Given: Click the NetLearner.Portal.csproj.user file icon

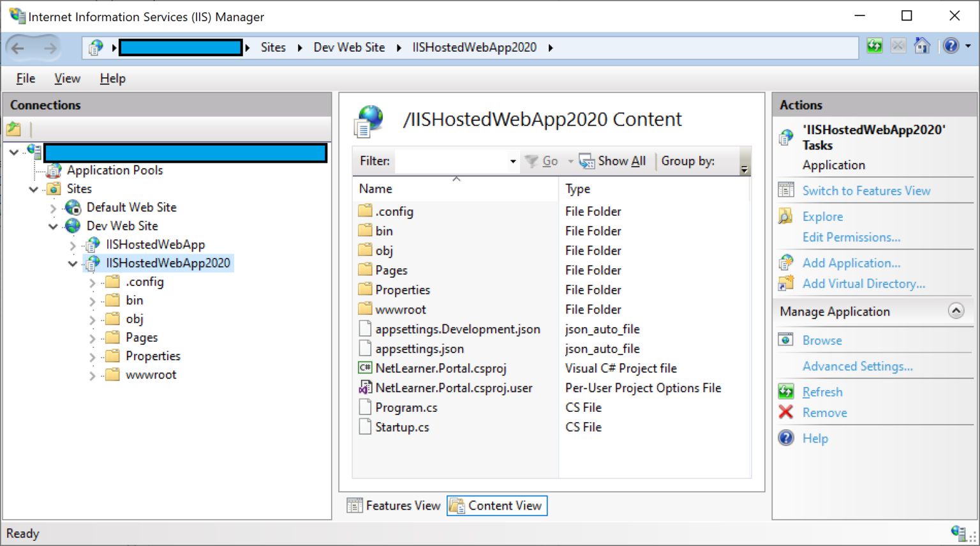Looking at the screenshot, I should 365,388.
